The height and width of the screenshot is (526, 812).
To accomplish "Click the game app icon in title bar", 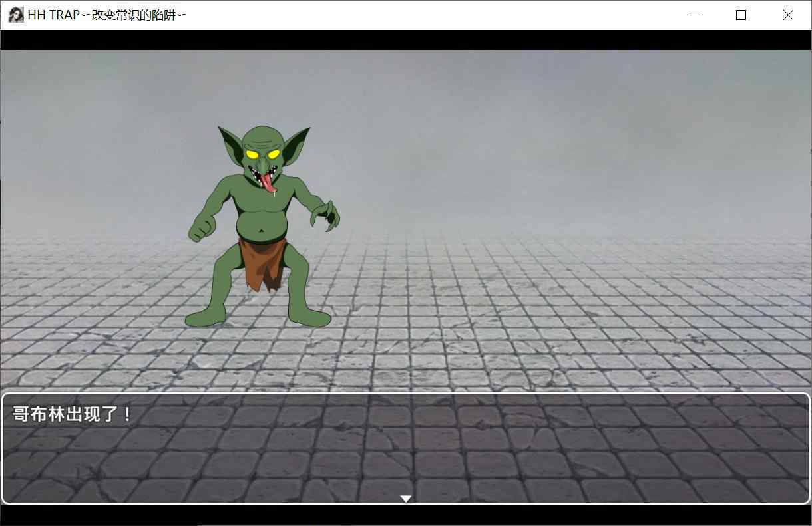I will 15,15.
